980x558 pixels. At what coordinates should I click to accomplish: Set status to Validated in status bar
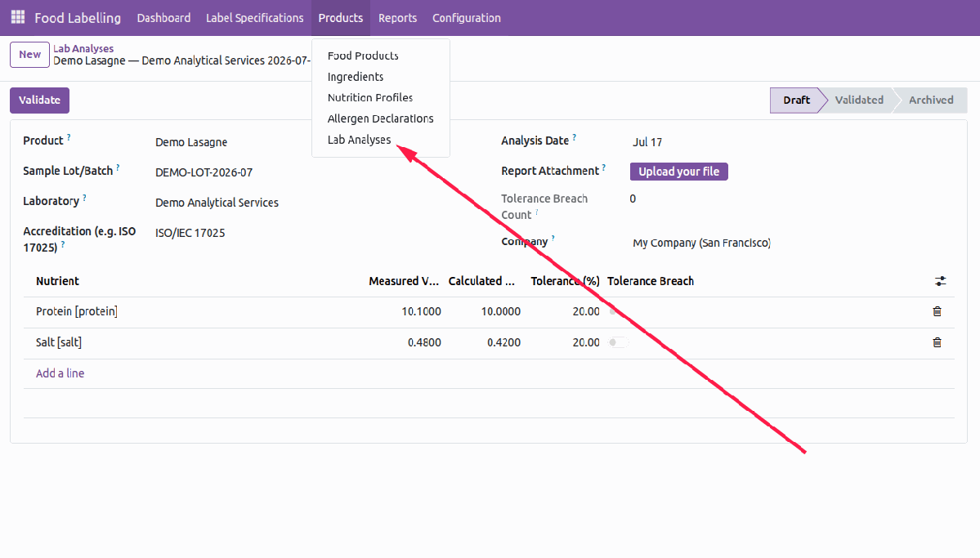pos(859,100)
